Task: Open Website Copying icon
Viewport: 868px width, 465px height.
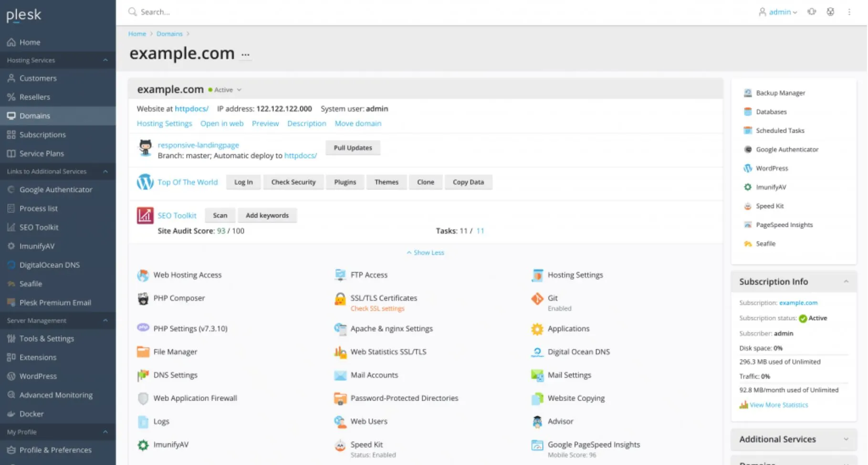Action: coord(537,398)
